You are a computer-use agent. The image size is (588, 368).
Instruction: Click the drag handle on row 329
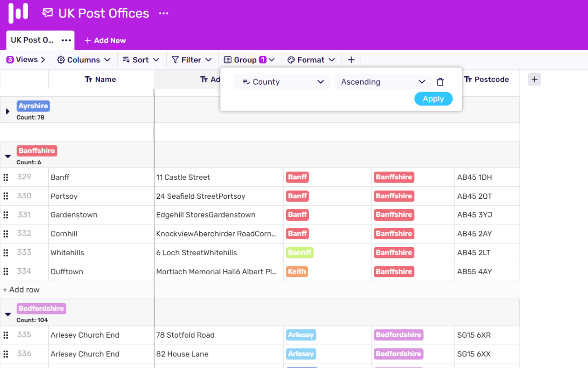pos(6,177)
